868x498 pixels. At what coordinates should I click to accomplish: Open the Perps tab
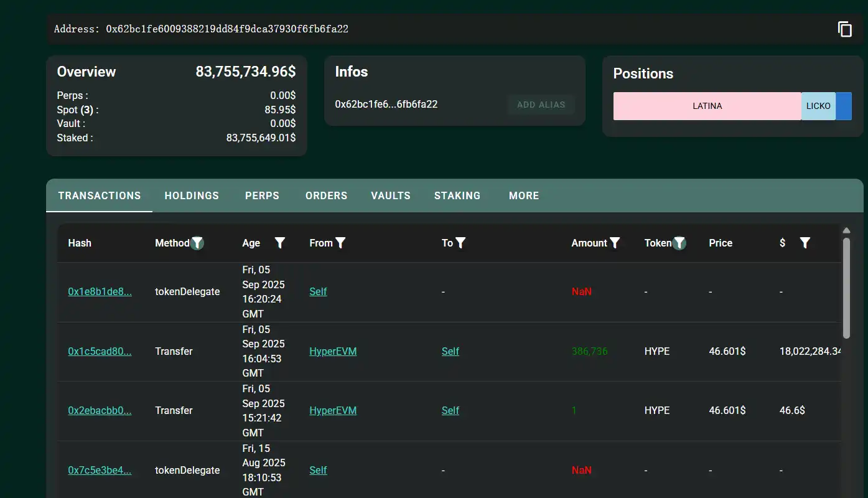pos(262,195)
